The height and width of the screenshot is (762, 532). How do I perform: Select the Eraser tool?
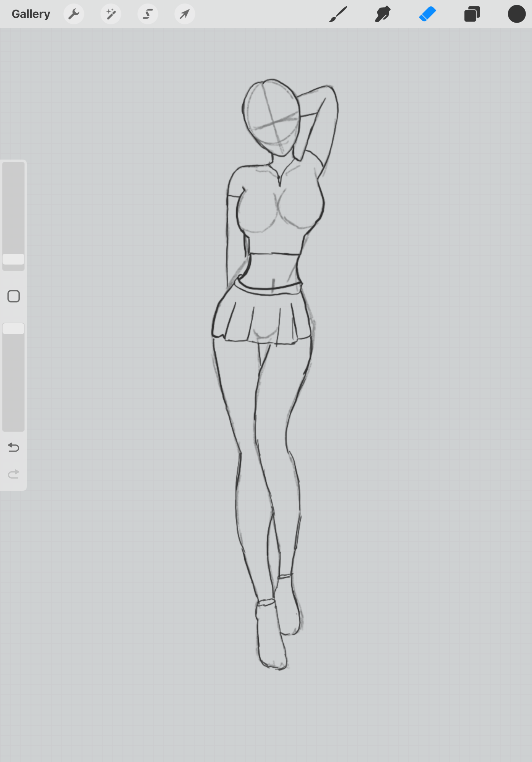[x=427, y=14]
